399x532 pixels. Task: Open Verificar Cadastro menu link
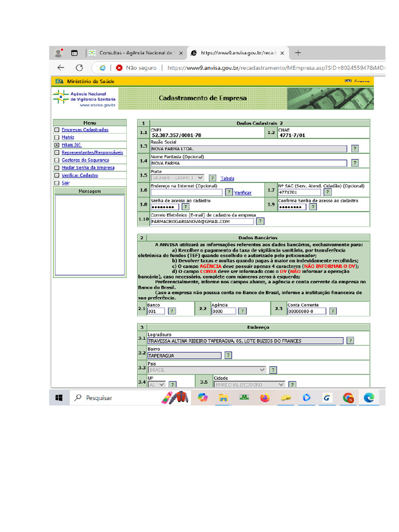coord(79,176)
